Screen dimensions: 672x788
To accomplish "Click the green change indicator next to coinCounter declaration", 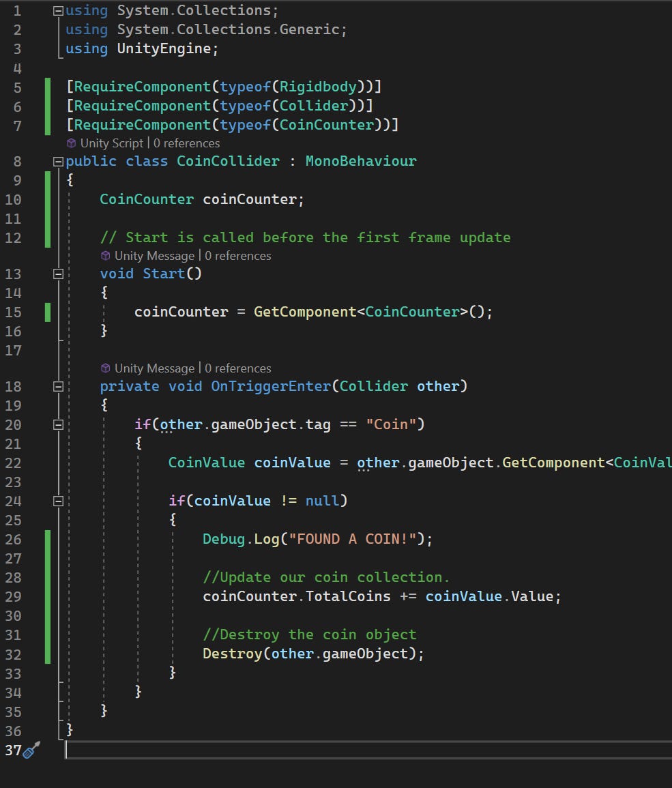I will (x=48, y=199).
